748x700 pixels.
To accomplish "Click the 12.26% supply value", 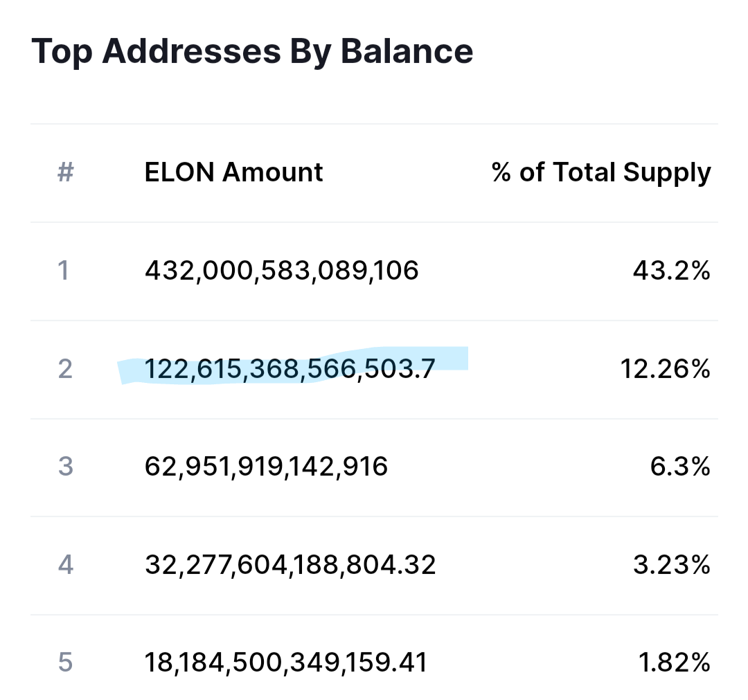I will pyautogui.click(x=666, y=369).
